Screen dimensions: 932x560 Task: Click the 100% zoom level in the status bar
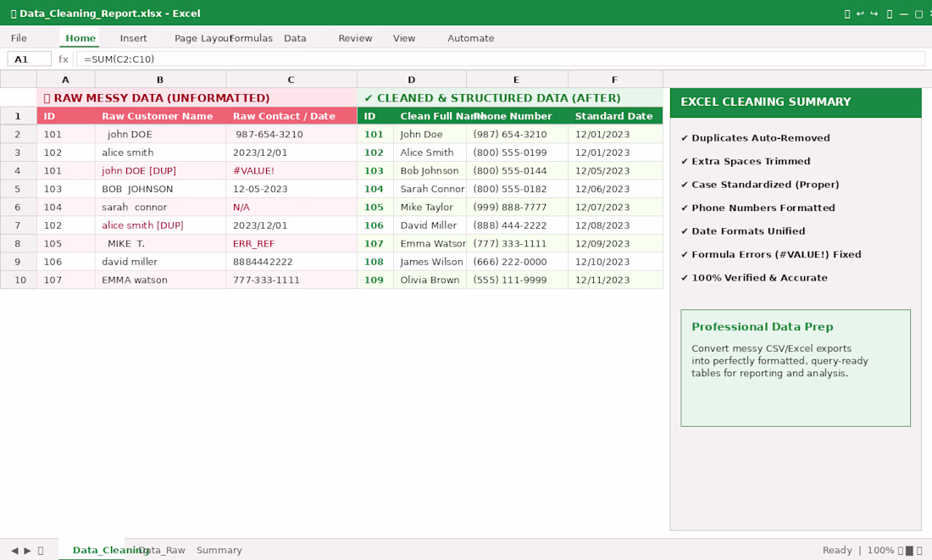pos(880,551)
